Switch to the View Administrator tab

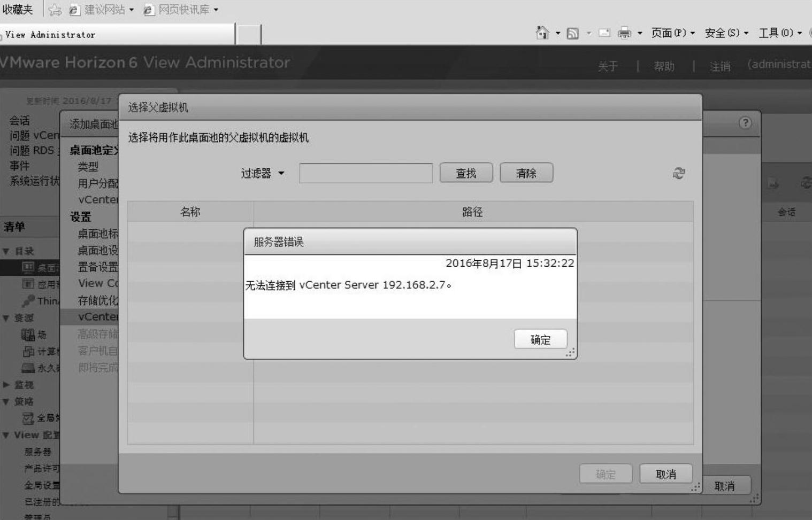[x=117, y=35]
